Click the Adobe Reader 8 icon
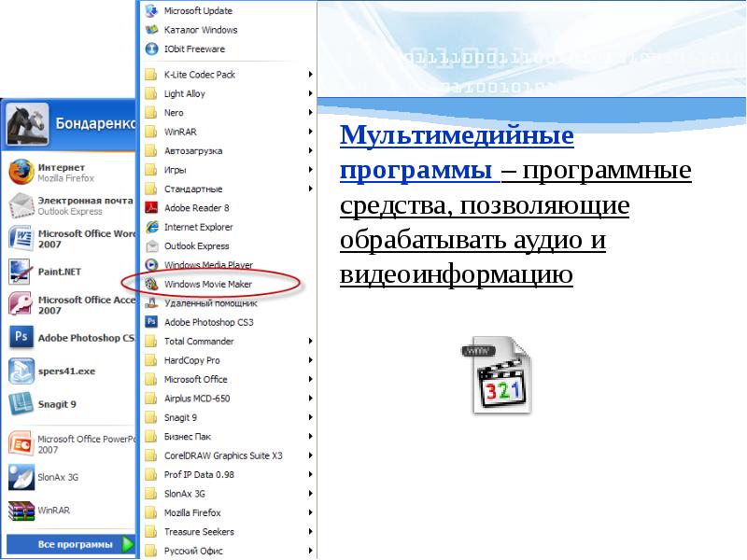The width and height of the screenshot is (747, 560). click(151, 208)
